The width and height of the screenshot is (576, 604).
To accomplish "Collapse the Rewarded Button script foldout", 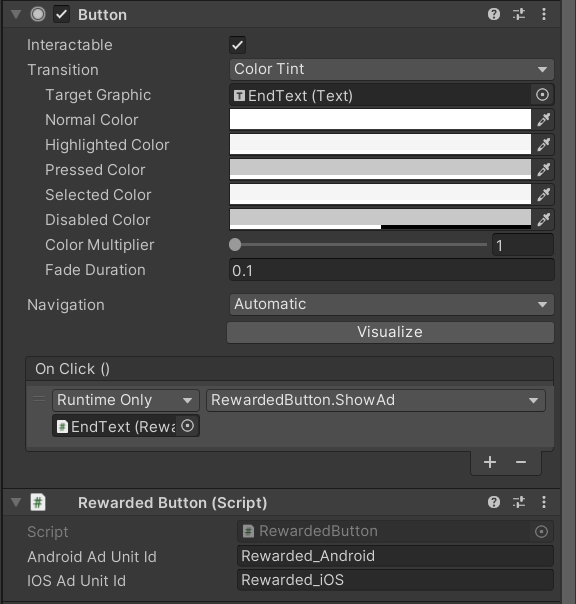I will click(x=16, y=502).
